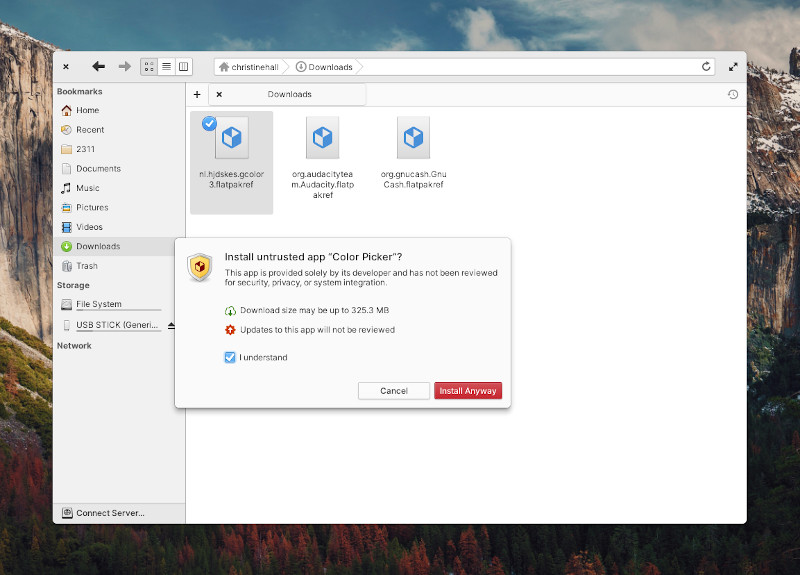Go forward using the right arrow
The height and width of the screenshot is (575, 800).
pyautogui.click(x=124, y=66)
